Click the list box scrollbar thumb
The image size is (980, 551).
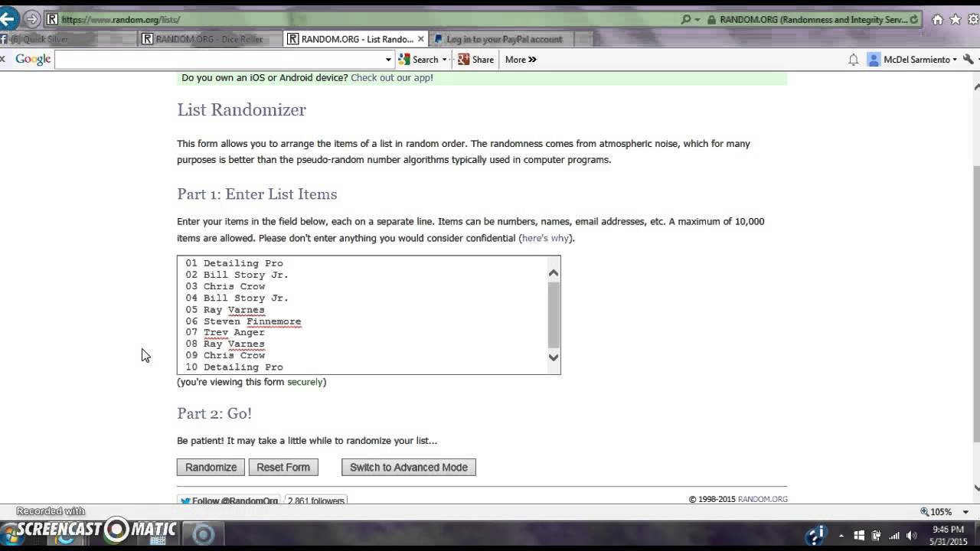554,315
